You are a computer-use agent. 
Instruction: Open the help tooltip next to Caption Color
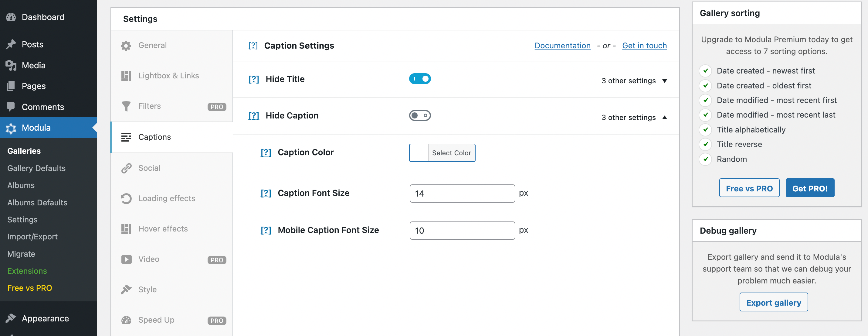pos(266,153)
